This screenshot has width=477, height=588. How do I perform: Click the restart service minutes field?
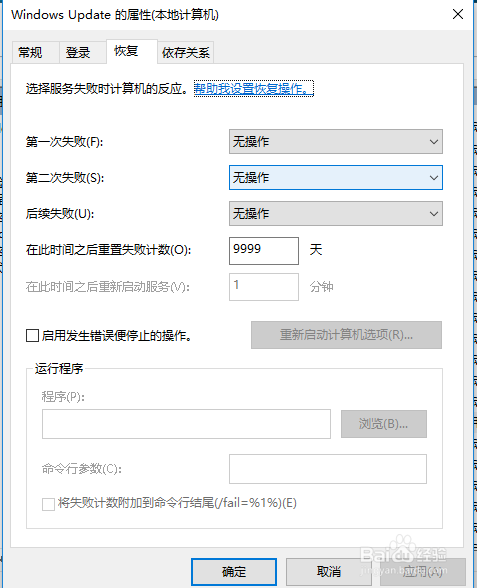tap(264, 287)
